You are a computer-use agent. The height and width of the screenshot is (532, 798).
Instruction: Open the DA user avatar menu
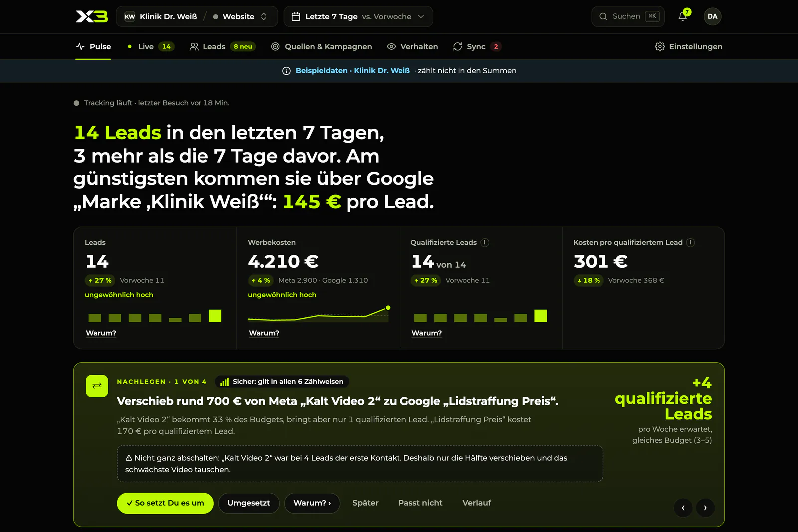(712, 16)
